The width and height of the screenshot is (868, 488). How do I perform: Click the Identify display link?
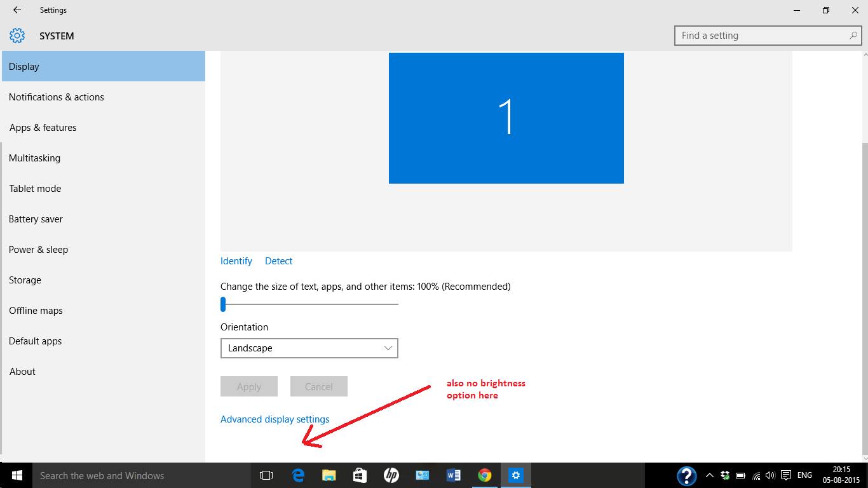(236, 261)
